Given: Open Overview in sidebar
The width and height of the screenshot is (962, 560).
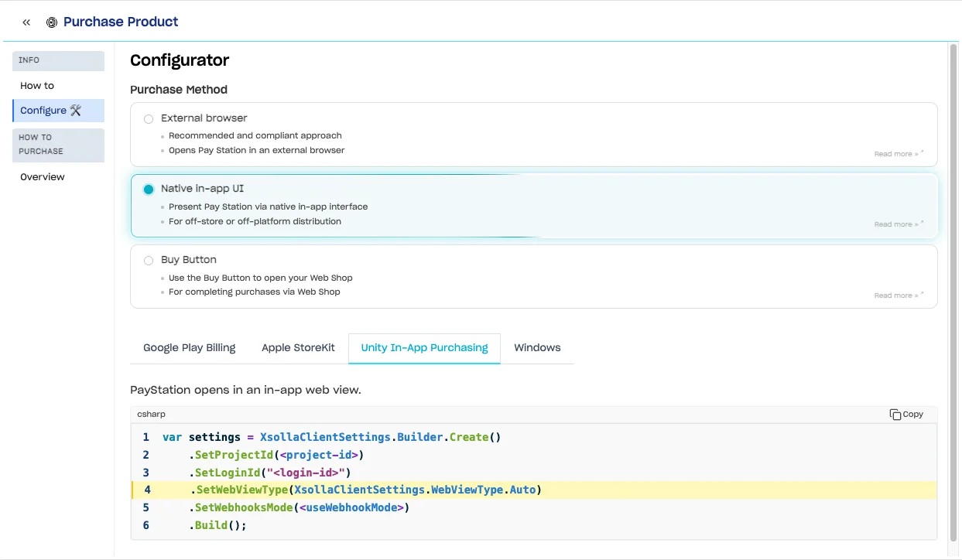Looking at the screenshot, I should click(x=59, y=177).
